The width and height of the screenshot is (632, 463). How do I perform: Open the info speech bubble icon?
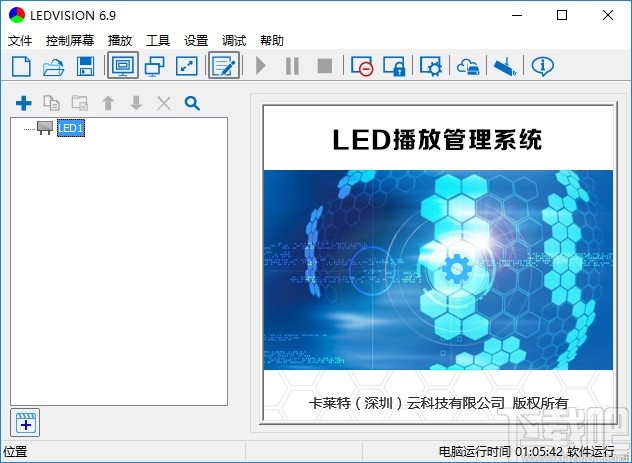click(542, 66)
